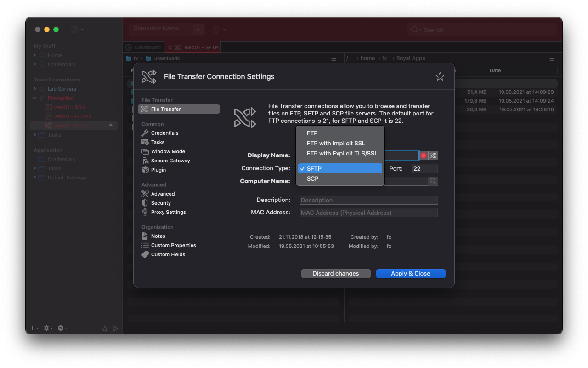Click the Apply & Close button
Screen dimensions: 588x368
pyautogui.click(x=410, y=273)
